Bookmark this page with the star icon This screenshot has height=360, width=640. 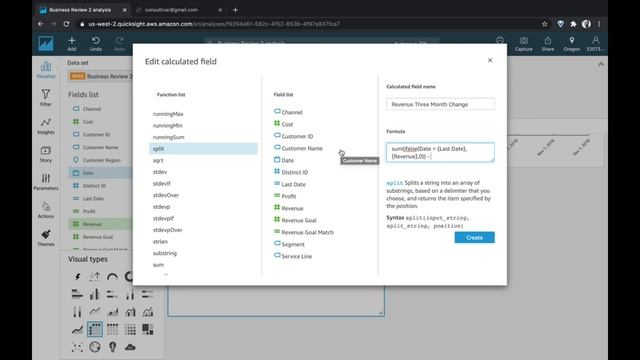point(544,24)
